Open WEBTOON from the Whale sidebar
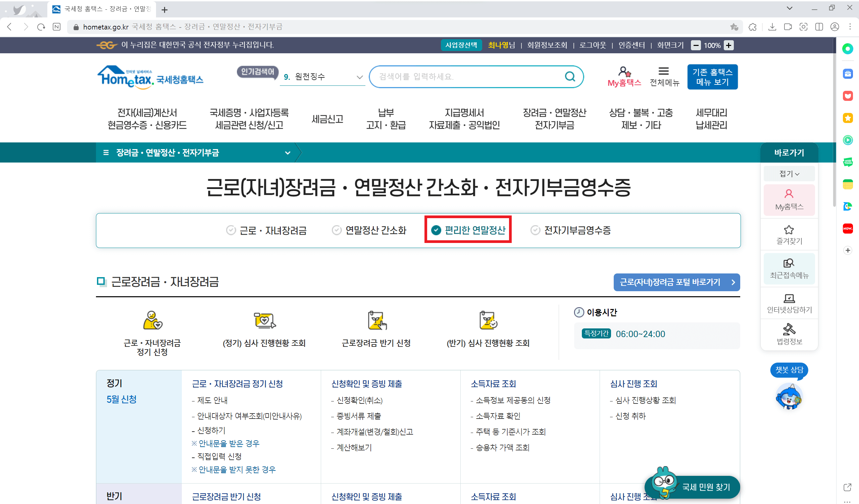859x504 pixels. point(848,163)
